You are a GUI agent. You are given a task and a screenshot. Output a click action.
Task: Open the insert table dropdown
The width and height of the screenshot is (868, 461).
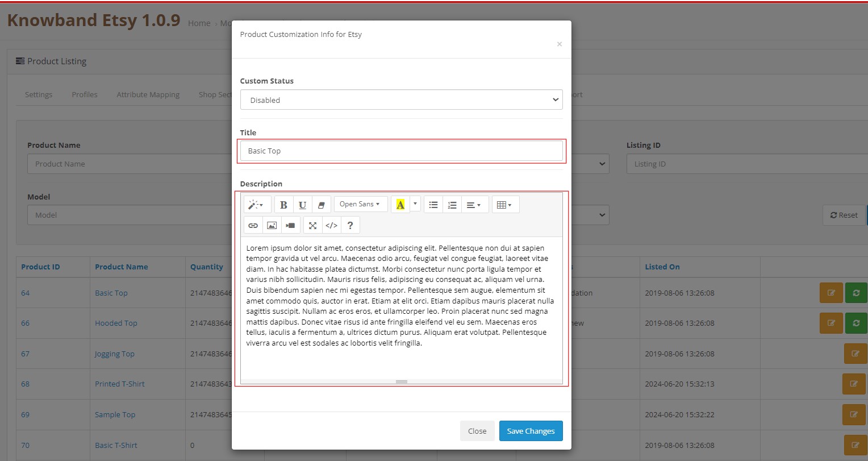click(x=506, y=205)
